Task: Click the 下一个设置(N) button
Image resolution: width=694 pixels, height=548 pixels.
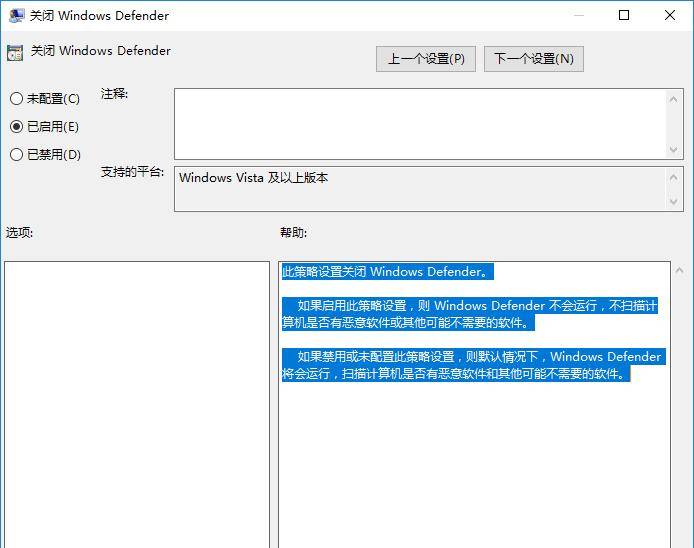Action: tap(534, 59)
